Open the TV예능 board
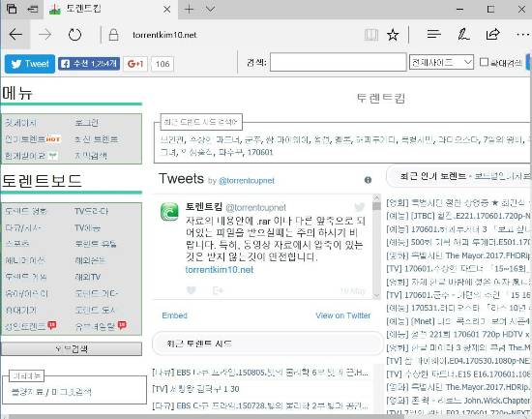 87,227
